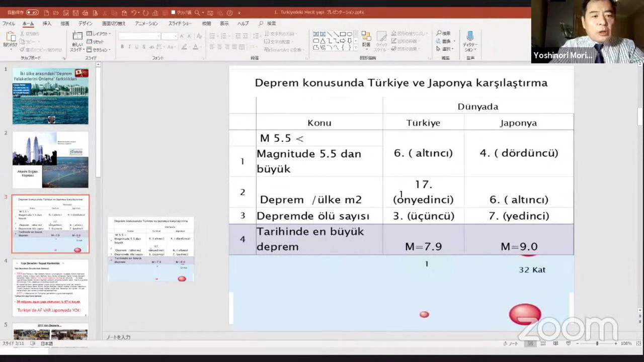Click the Reset (リセット) button
Screen dimensions: 644x362
[96, 42]
